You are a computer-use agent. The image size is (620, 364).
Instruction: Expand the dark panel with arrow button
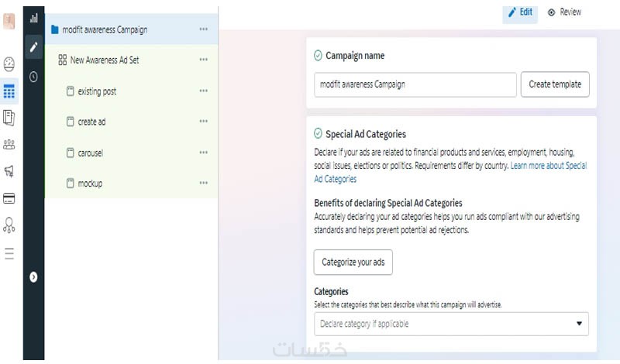(x=33, y=276)
